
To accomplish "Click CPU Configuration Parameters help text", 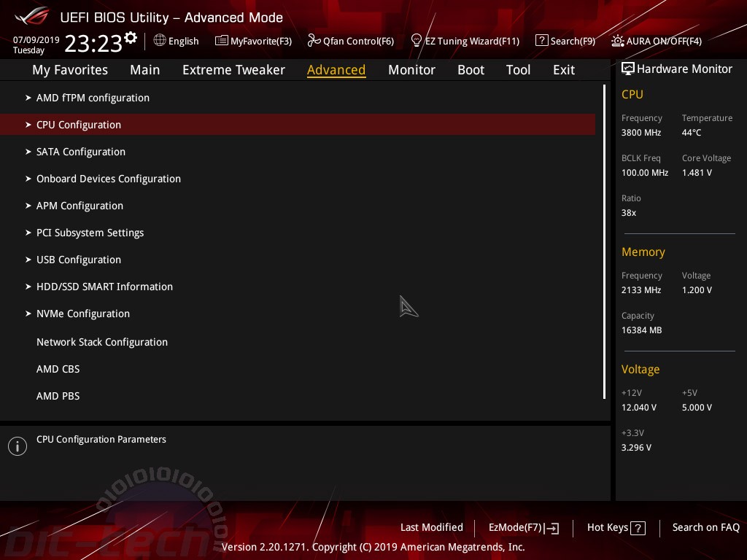I will [101, 439].
